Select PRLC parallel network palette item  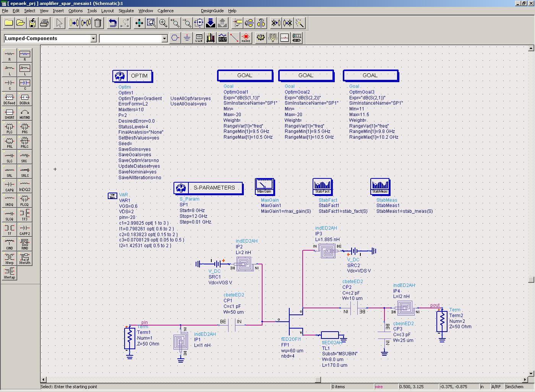click(x=25, y=142)
